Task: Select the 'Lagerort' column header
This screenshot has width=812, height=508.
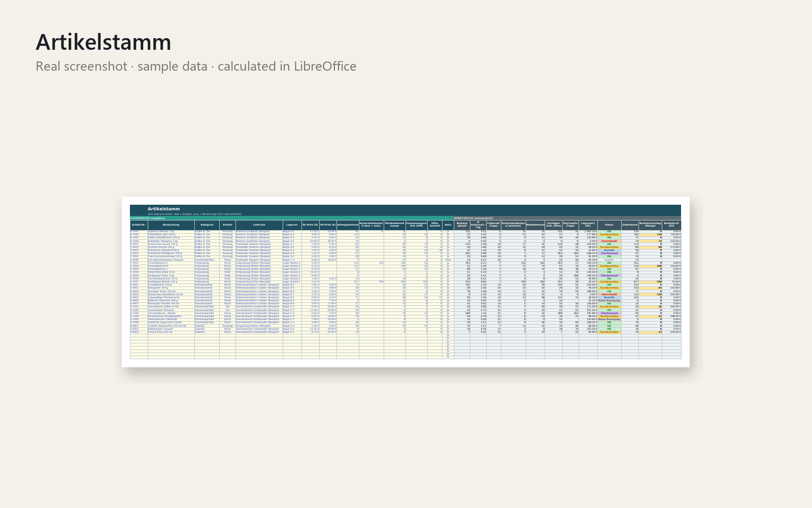Action: (292, 225)
